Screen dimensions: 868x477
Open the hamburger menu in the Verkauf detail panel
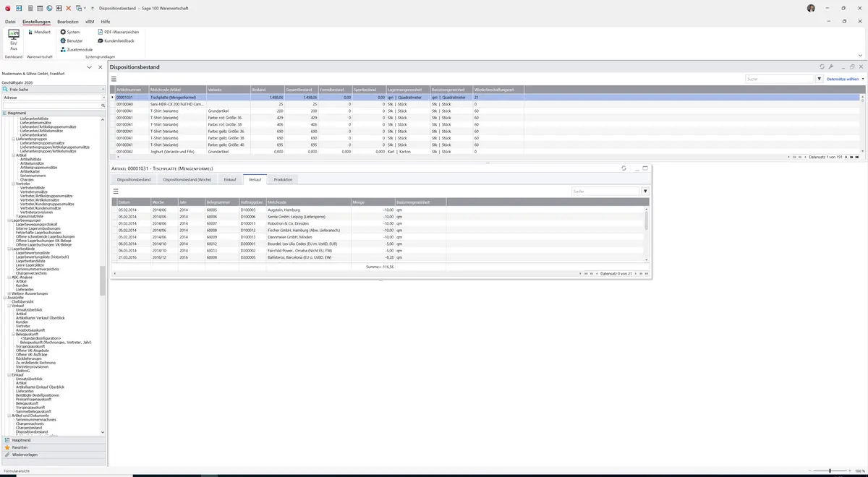click(x=116, y=192)
